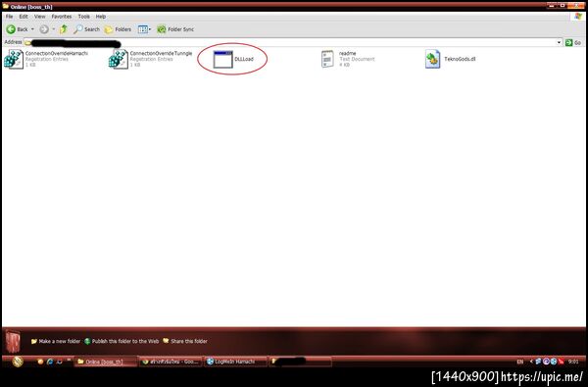588x387 pixels.
Task: Click the grayed Forward arrow button
Action: pyautogui.click(x=44, y=29)
